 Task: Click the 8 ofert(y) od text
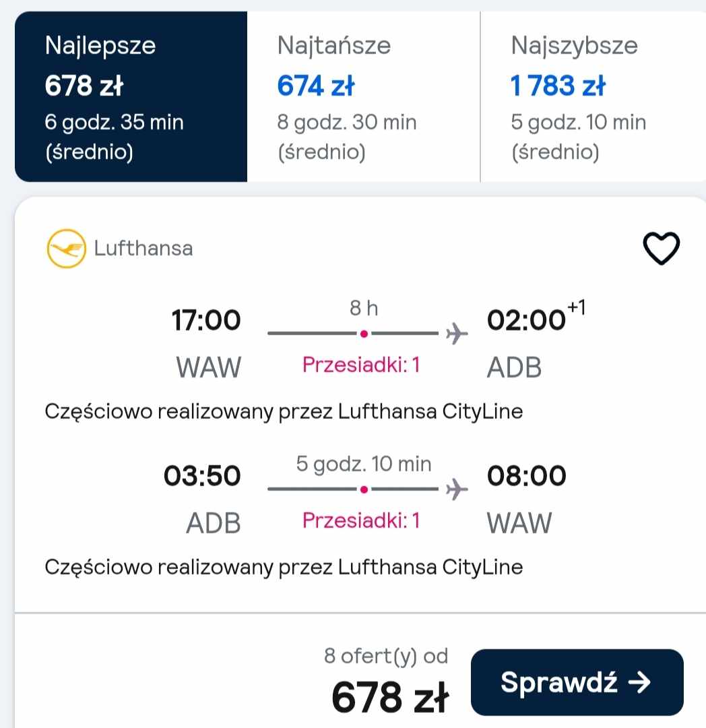[386, 656]
